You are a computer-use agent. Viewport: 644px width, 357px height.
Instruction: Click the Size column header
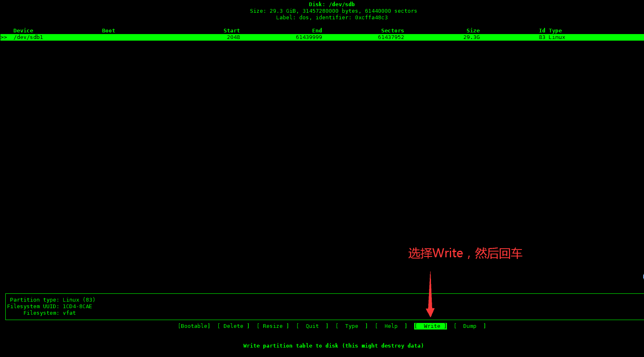click(x=473, y=31)
